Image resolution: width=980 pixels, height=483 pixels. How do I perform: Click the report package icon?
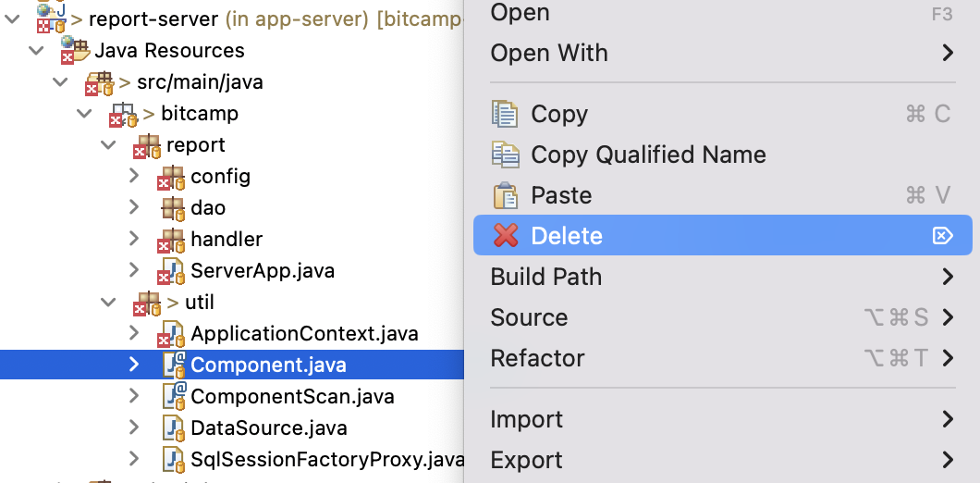(147, 145)
